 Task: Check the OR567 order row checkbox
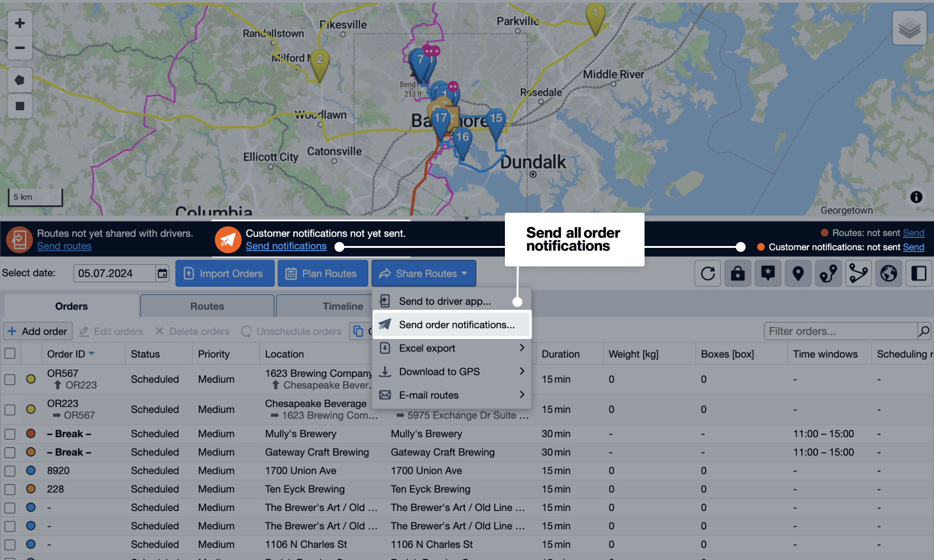[10, 379]
